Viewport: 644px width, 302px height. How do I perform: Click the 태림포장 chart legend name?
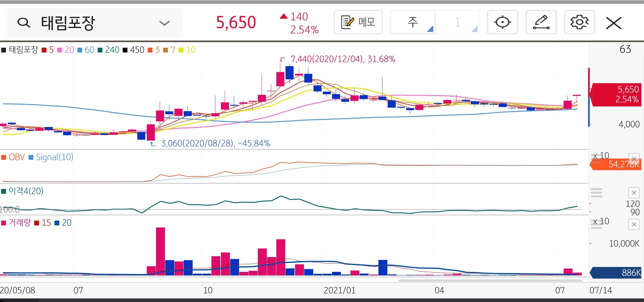[20, 50]
